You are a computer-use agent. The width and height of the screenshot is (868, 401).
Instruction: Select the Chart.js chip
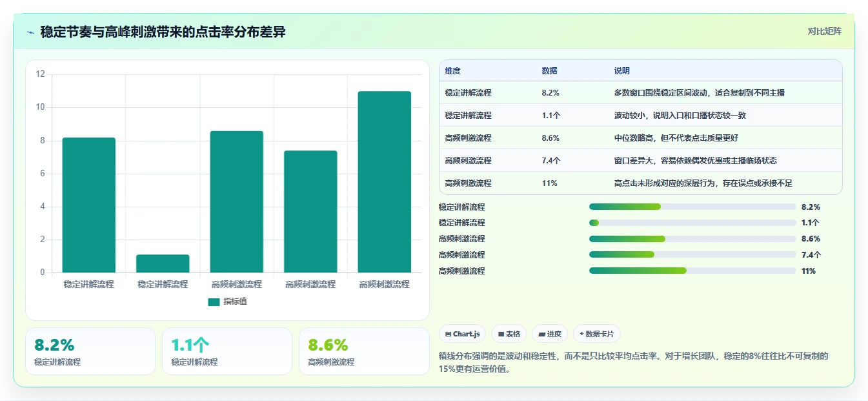(x=463, y=334)
